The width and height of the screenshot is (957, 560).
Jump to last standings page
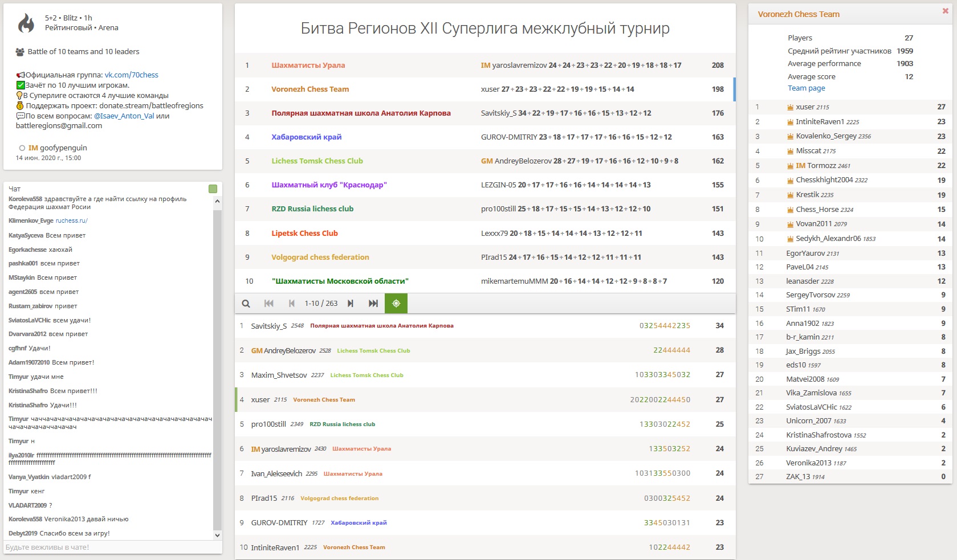pos(373,304)
